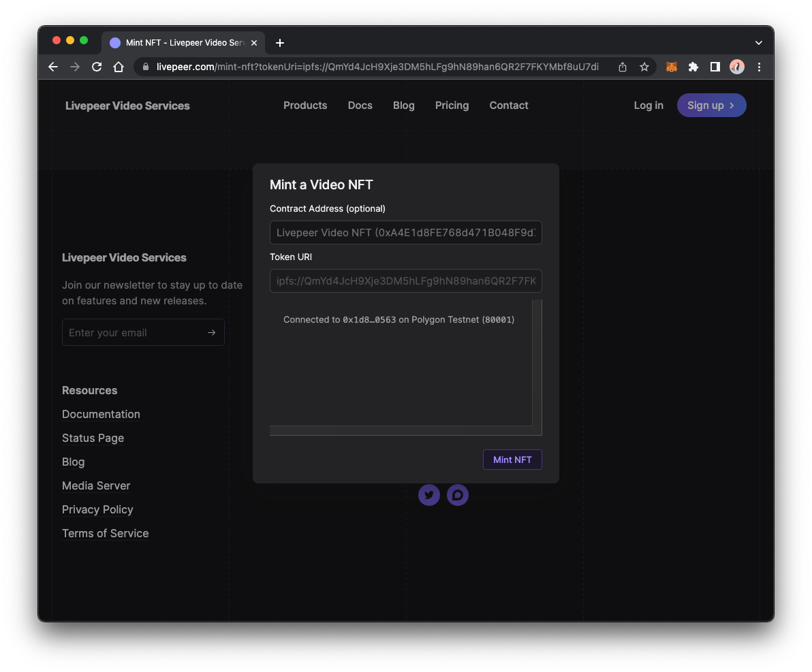Click the footer Livepeer Video Services heading
Viewport: 812px width, 672px height.
point(124,258)
